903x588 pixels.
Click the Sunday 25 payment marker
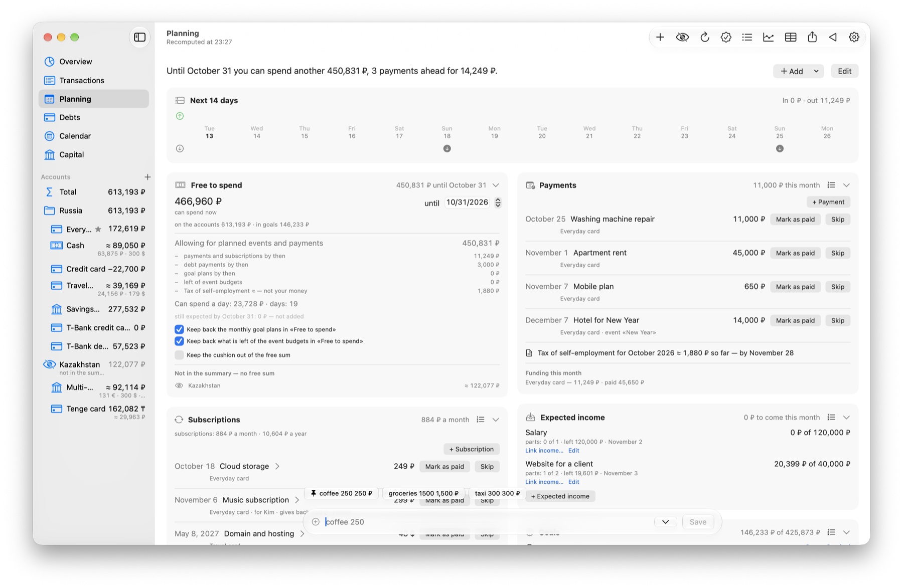(x=780, y=148)
